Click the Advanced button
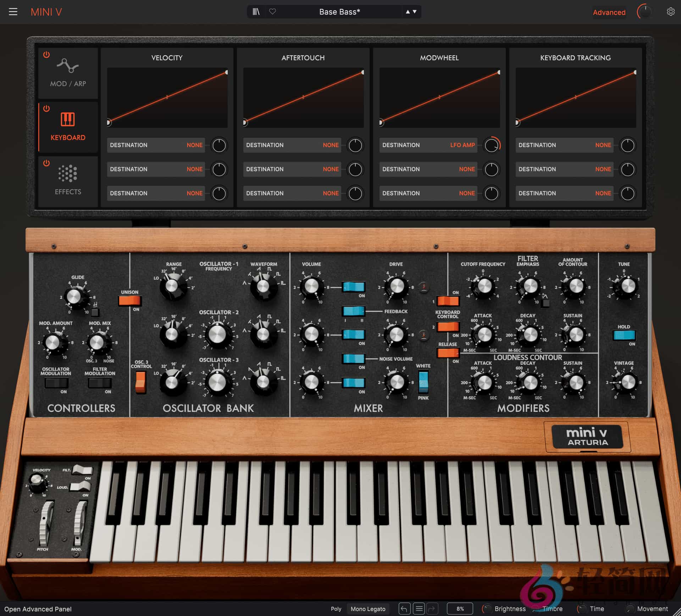The height and width of the screenshot is (616, 681). pyautogui.click(x=609, y=12)
